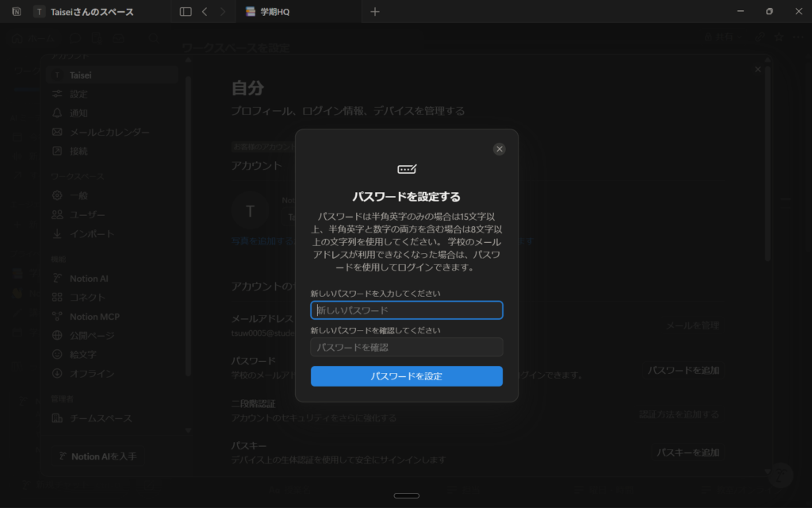The width and height of the screenshot is (812, 508).
Task: Open 通知 settings in sidebar
Action: [79, 113]
